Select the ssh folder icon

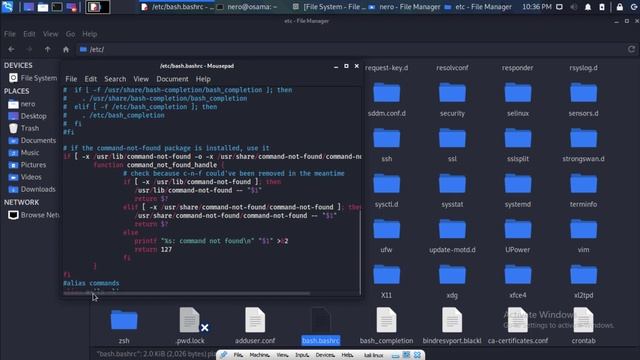pos(387,138)
